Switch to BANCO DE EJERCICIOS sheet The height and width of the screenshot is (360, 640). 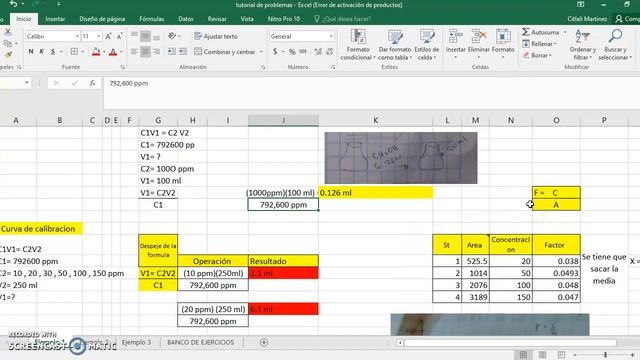click(200, 342)
